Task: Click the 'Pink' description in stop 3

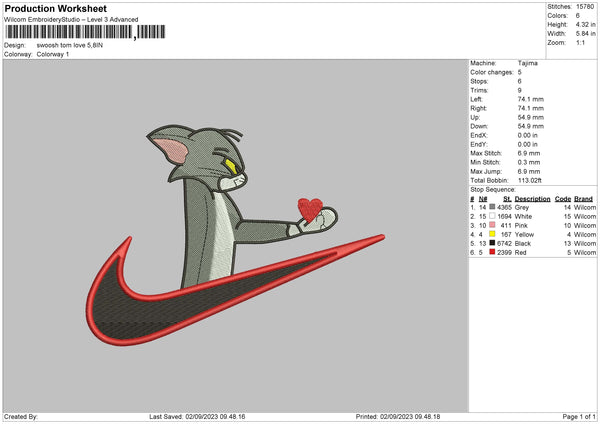Action: click(x=521, y=225)
